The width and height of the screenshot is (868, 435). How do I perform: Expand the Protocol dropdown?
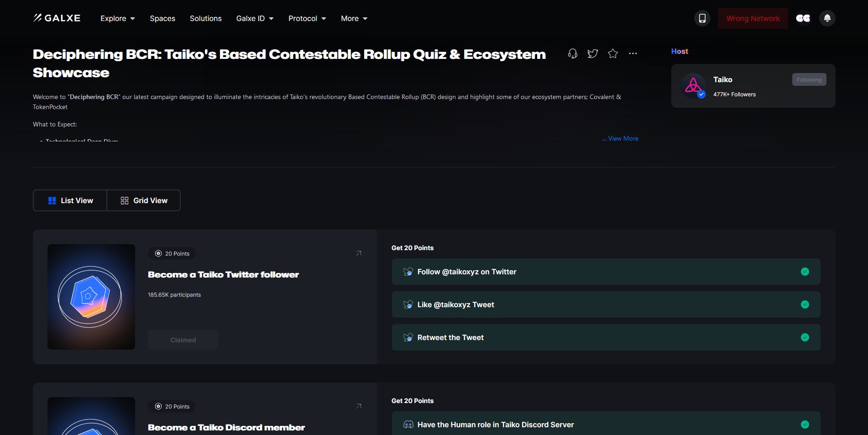pos(307,18)
